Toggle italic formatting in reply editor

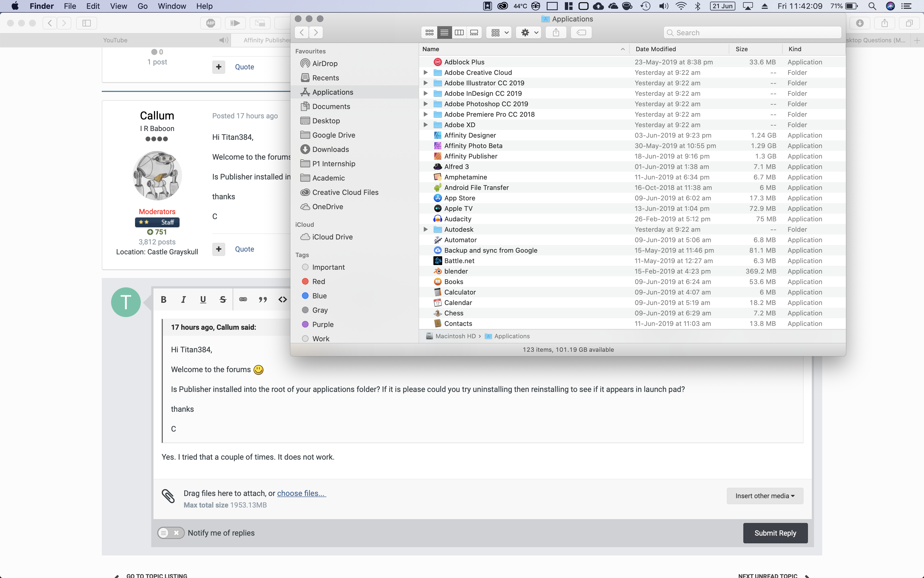183,299
